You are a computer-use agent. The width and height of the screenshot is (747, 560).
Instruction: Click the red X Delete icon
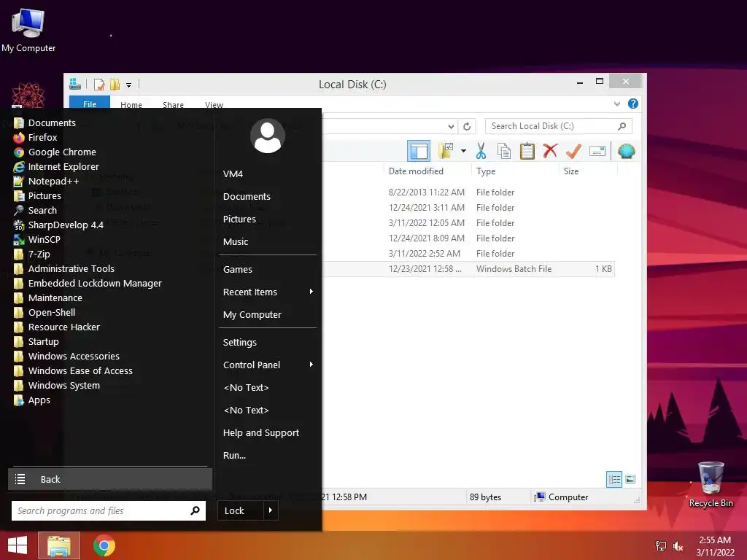550,151
